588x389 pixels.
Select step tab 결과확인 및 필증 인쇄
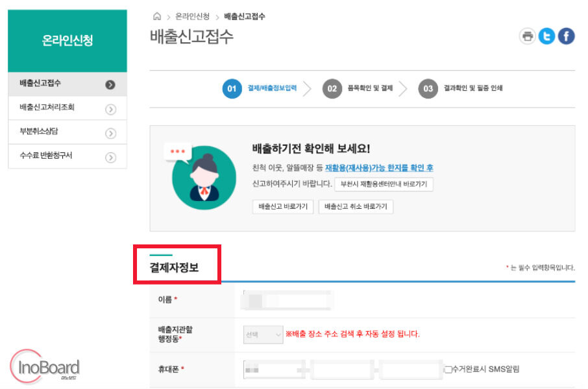(x=473, y=88)
